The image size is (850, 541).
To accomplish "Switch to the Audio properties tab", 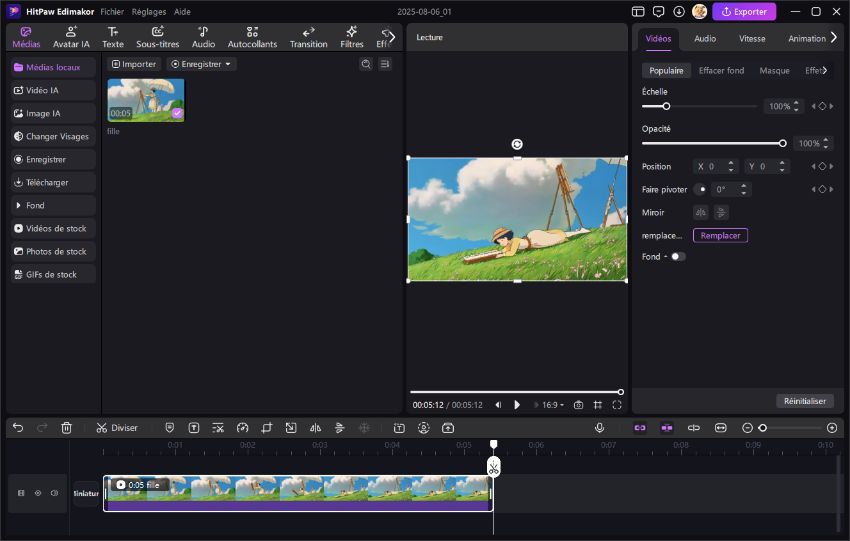I will [x=705, y=38].
